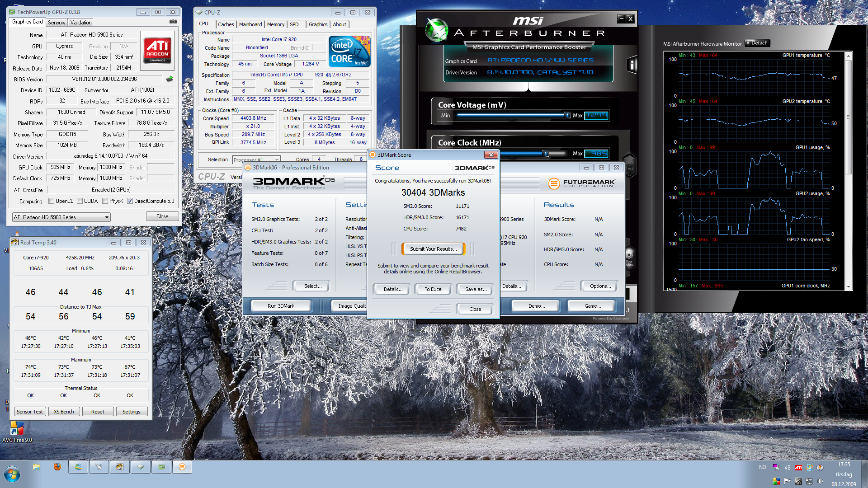Toggle CUDA checkbox in GPU-Z
Screen dimensions: 868x488
(x=80, y=201)
